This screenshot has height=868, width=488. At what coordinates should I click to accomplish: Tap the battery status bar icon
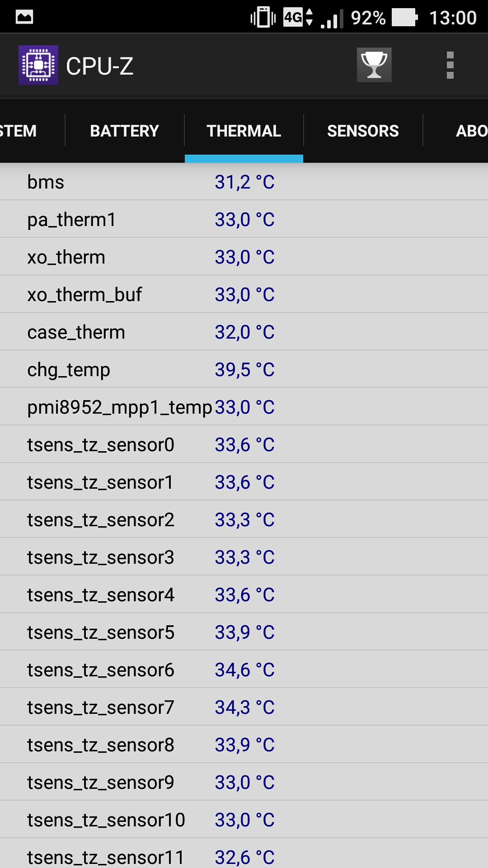click(404, 18)
